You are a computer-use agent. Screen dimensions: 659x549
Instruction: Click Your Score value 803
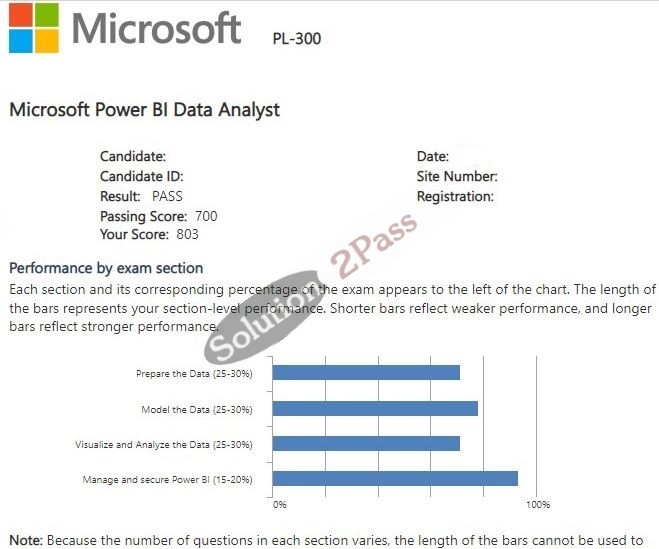187,234
